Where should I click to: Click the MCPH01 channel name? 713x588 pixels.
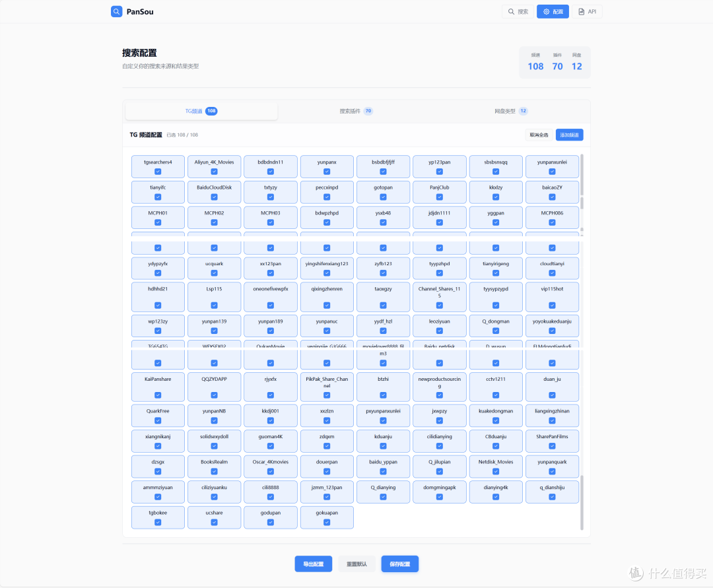pyautogui.click(x=158, y=213)
